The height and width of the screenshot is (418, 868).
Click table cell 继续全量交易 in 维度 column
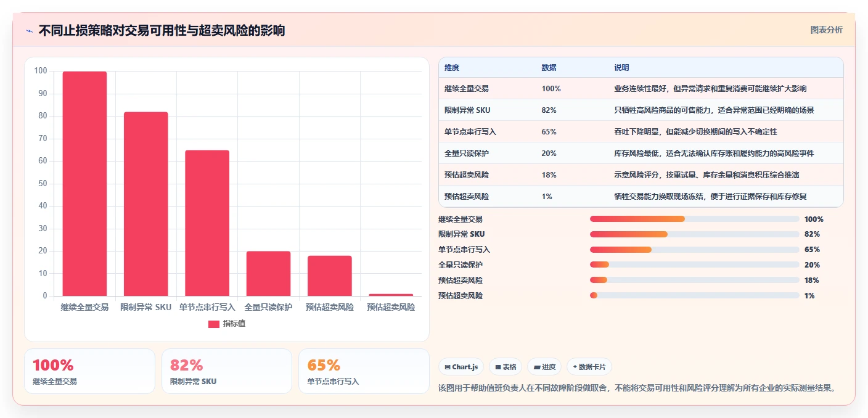467,89
